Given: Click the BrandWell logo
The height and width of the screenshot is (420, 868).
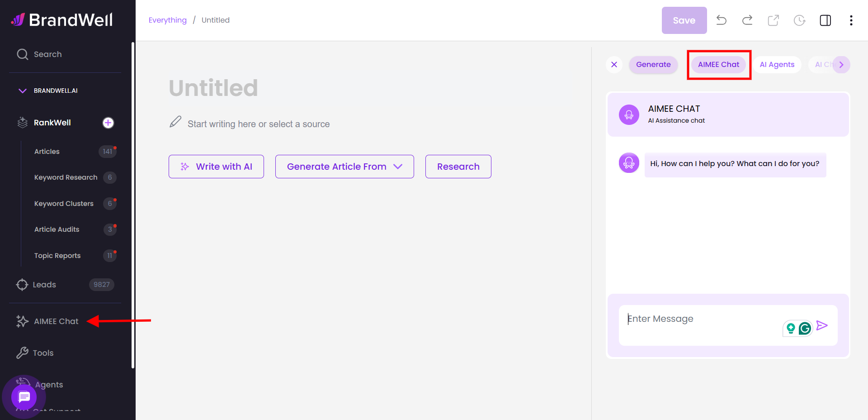Looking at the screenshot, I should [62, 20].
